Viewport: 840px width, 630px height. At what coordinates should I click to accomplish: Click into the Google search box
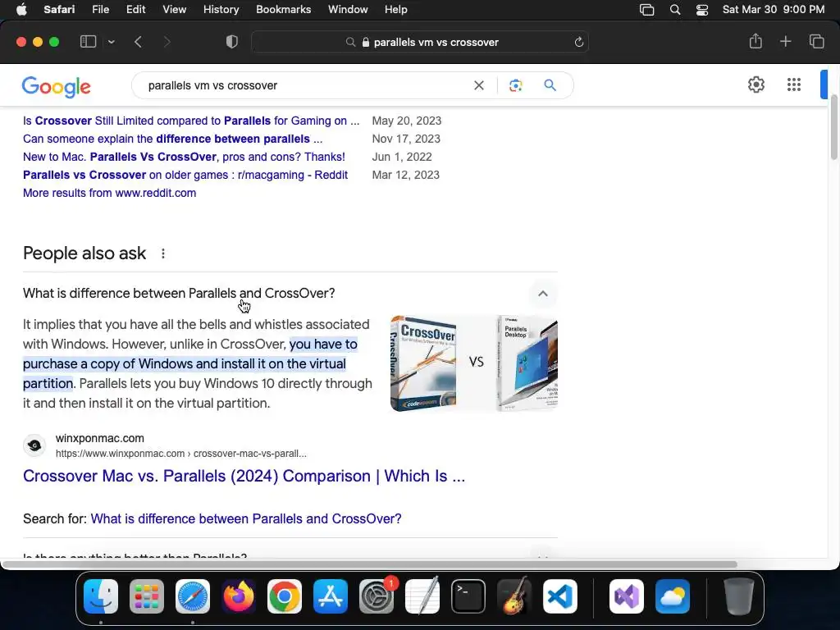tap(305, 85)
